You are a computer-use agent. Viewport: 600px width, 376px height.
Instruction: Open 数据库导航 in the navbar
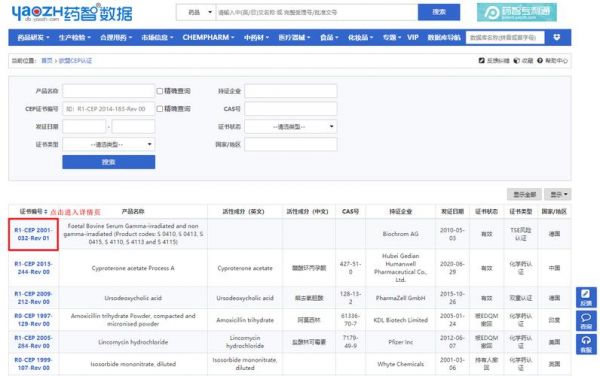444,37
